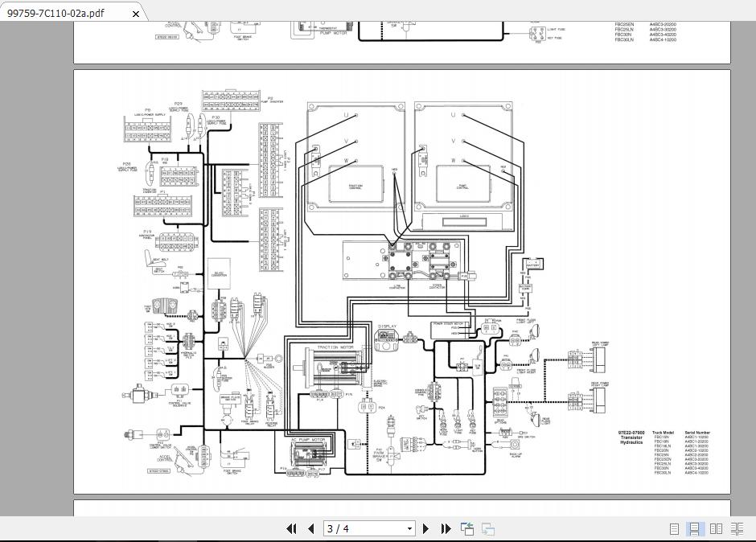This screenshot has height=542, width=756.
Task: Select the single page layout icon
Action: pos(672,528)
